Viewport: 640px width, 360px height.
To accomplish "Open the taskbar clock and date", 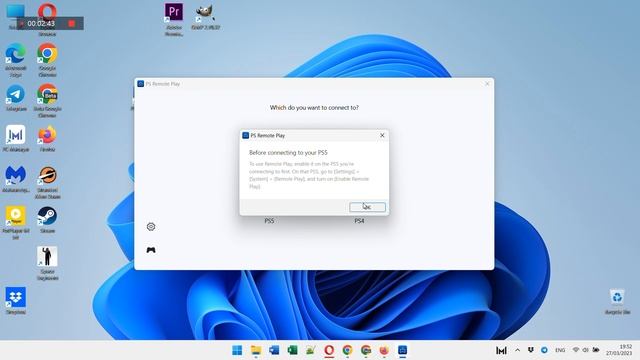I will 619,350.
